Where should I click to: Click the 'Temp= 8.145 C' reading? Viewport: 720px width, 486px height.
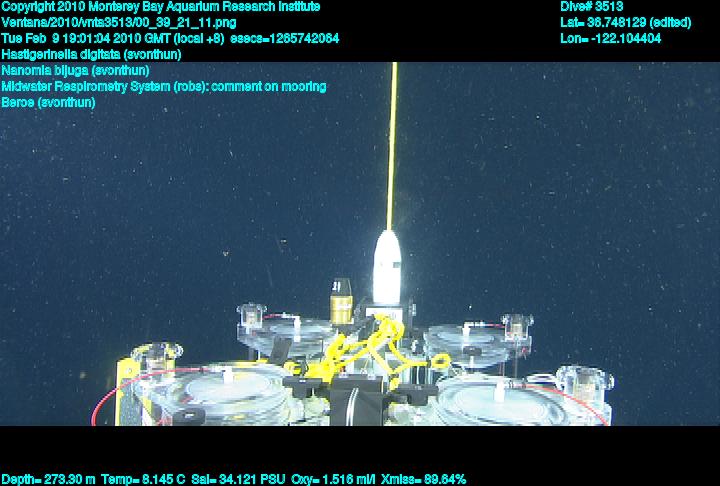(143, 479)
